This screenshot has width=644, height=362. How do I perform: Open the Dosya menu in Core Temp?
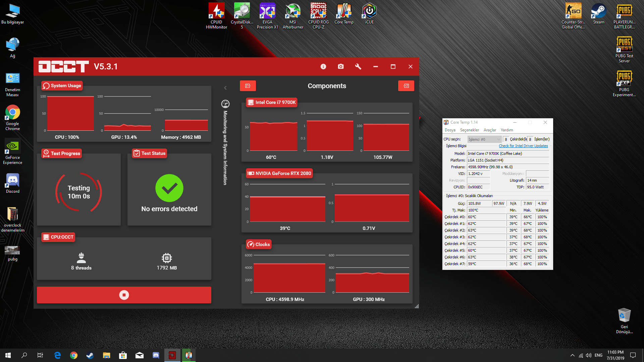[450, 130]
